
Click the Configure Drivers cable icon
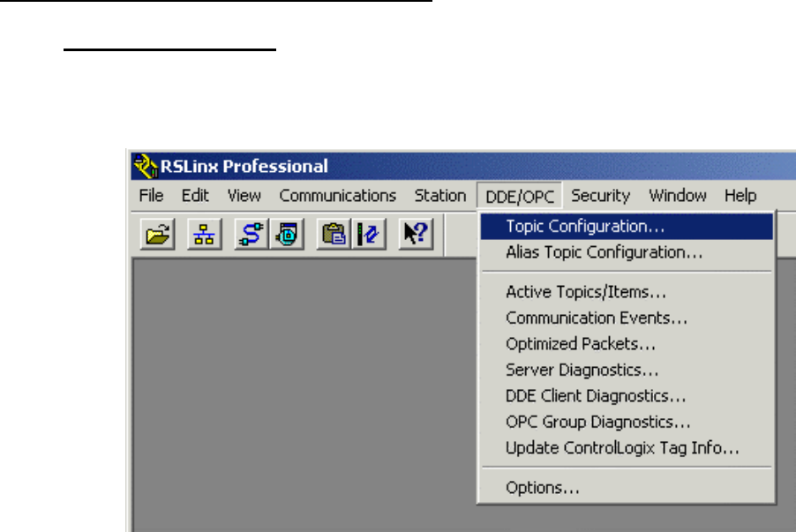click(x=252, y=234)
